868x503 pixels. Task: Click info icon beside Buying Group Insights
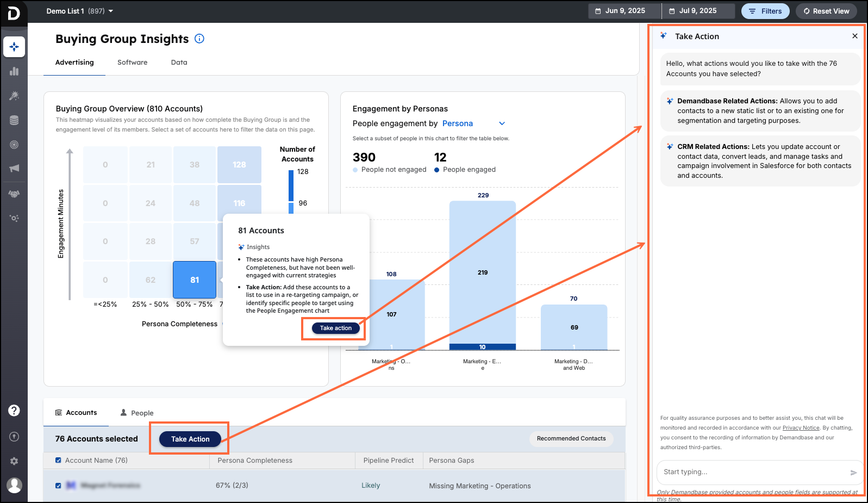point(199,39)
